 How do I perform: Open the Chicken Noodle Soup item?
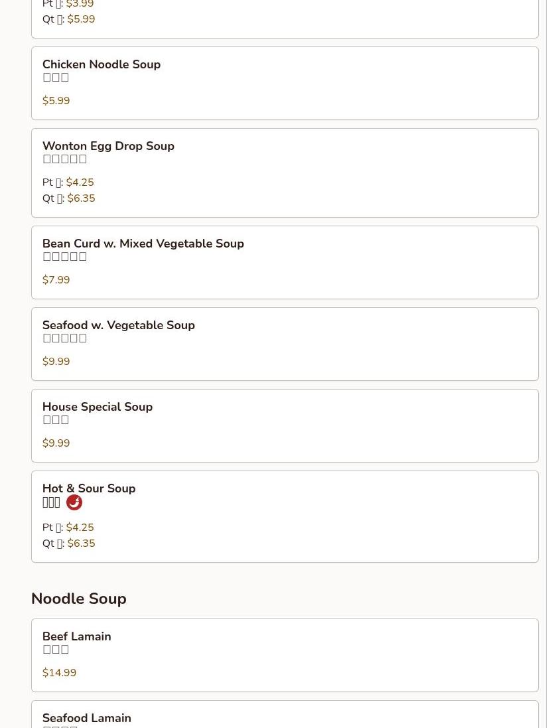click(102, 64)
